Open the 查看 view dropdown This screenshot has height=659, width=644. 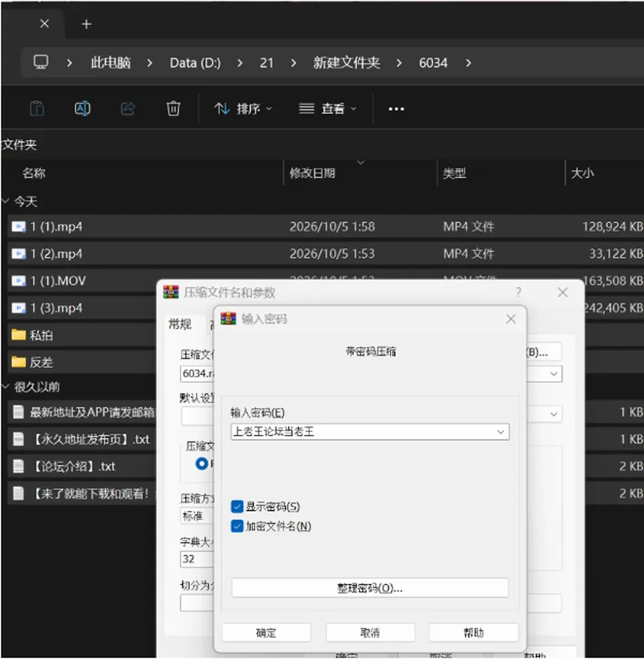[x=327, y=109]
